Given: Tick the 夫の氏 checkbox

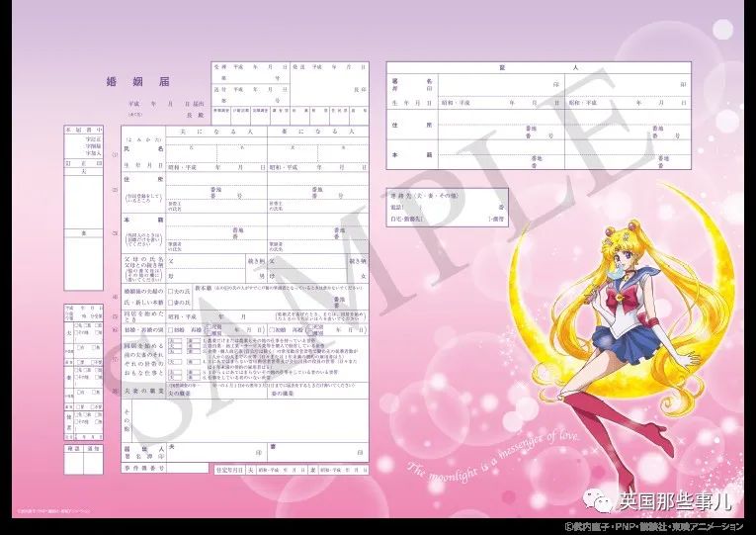Looking at the screenshot, I should pyautogui.click(x=171, y=292).
